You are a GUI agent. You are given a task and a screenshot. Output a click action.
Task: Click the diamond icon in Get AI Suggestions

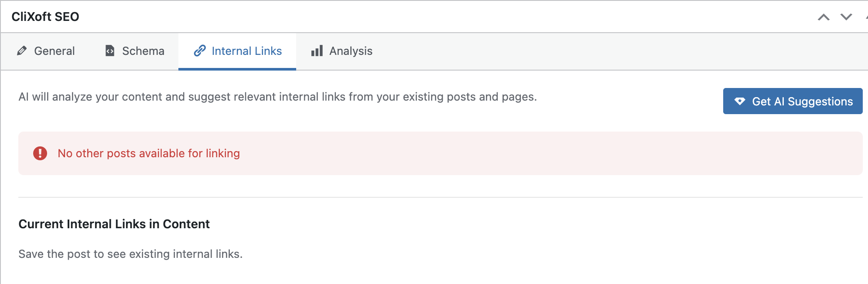(x=740, y=101)
